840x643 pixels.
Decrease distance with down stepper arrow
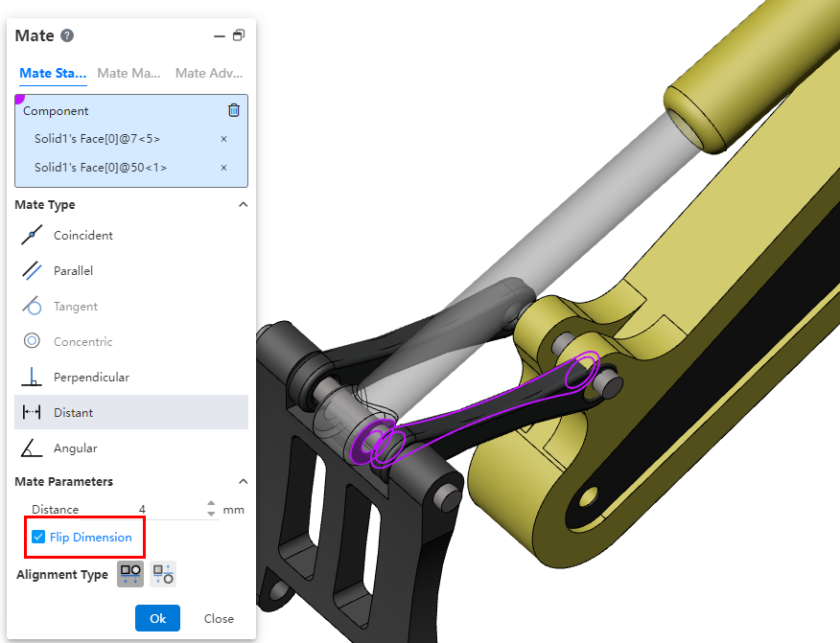(x=211, y=514)
